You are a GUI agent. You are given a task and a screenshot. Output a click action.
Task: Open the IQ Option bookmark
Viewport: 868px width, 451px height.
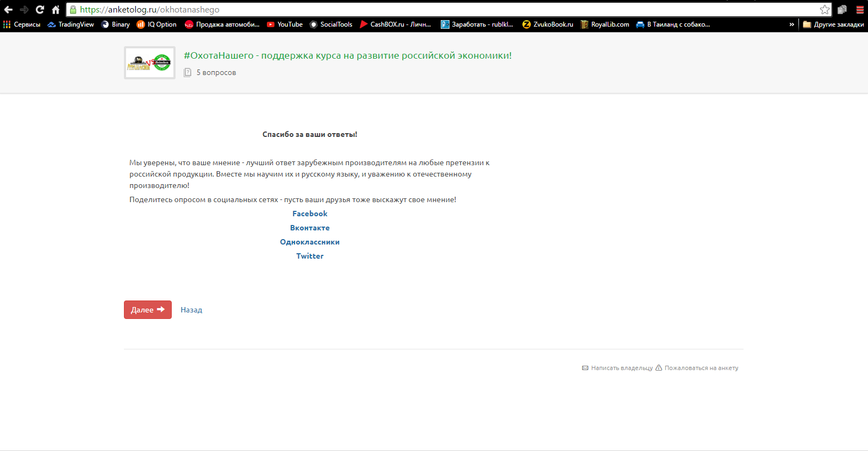pyautogui.click(x=157, y=24)
